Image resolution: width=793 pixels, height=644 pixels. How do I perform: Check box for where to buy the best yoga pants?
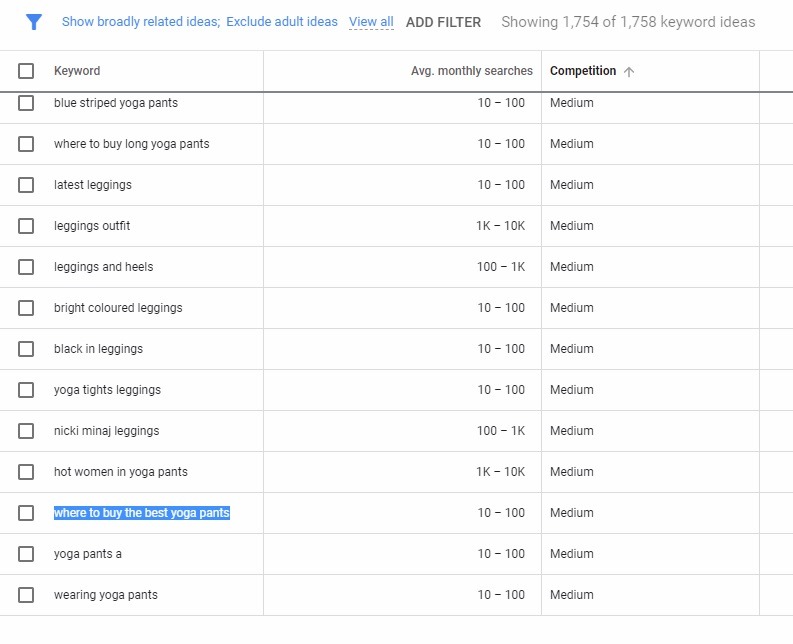(x=26, y=513)
